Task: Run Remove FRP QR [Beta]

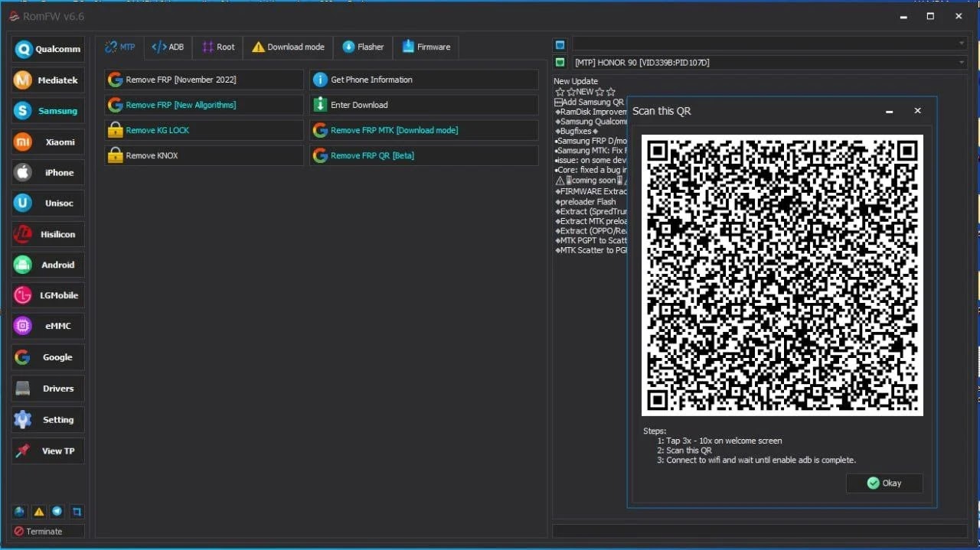Action: tap(424, 155)
